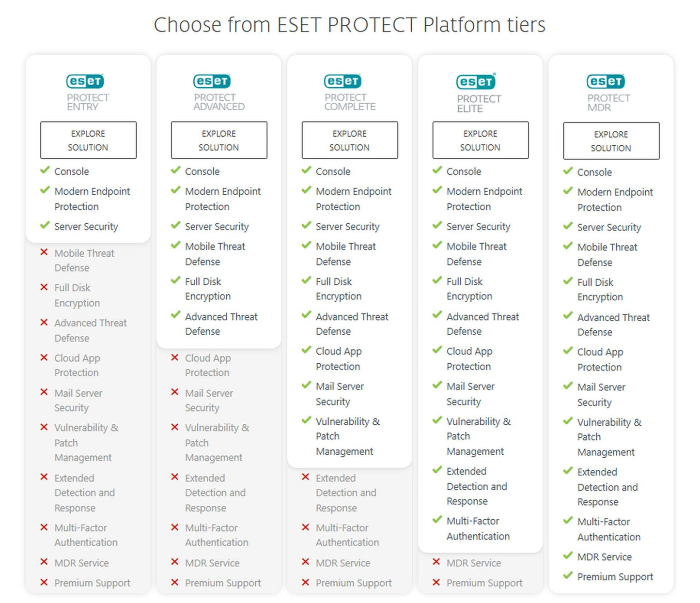Click red X beside Complete's Multi-Factor Authentication

tap(306, 527)
